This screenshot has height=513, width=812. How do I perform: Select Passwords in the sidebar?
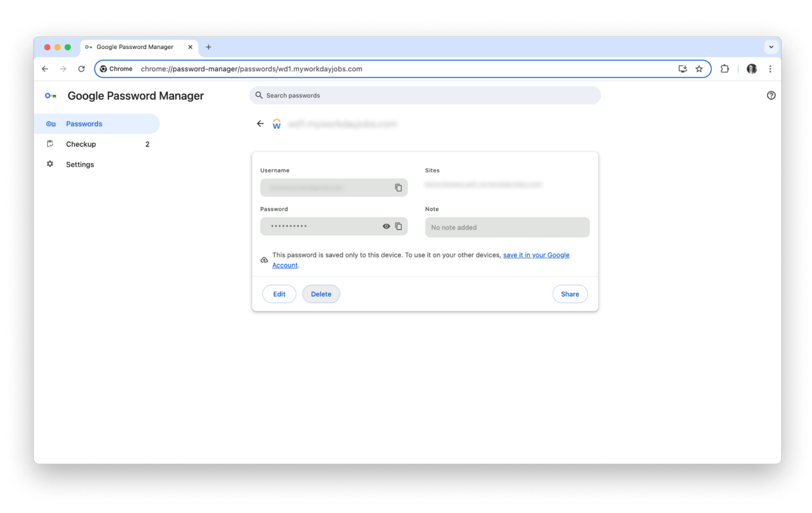(x=84, y=124)
